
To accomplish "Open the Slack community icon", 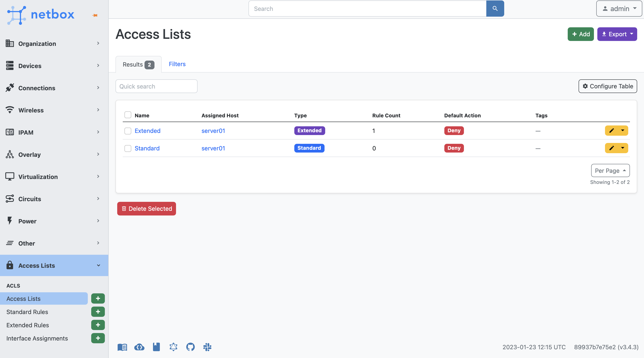I will [x=207, y=347].
